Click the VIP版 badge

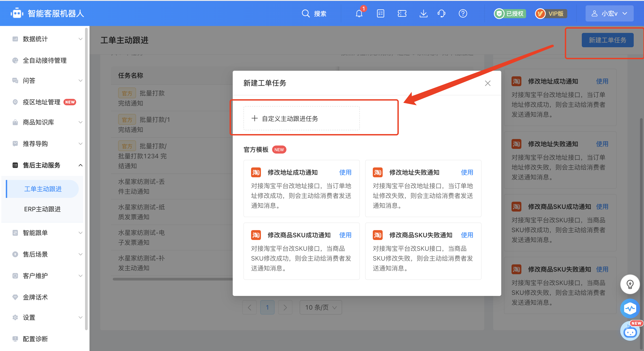pos(551,13)
